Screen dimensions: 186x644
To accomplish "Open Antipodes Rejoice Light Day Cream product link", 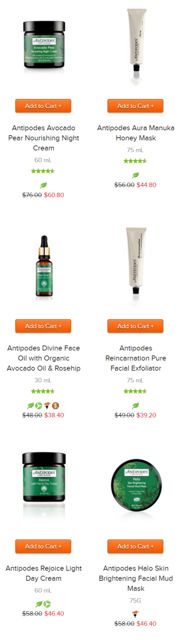I will pos(44,573).
